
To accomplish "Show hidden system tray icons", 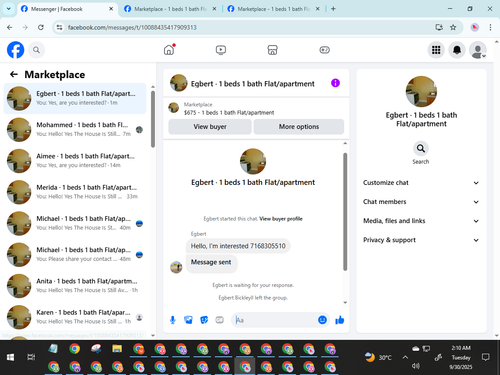I will [x=405, y=357].
